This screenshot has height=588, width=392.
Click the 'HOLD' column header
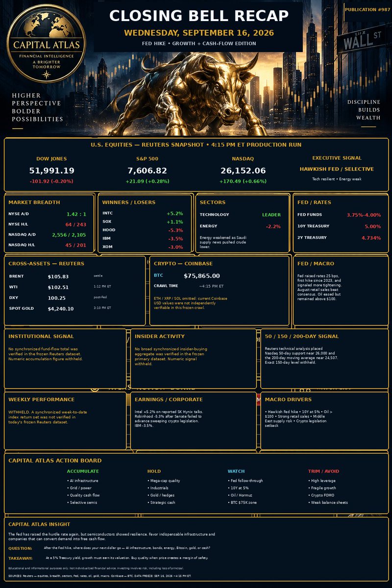[x=154, y=471]
